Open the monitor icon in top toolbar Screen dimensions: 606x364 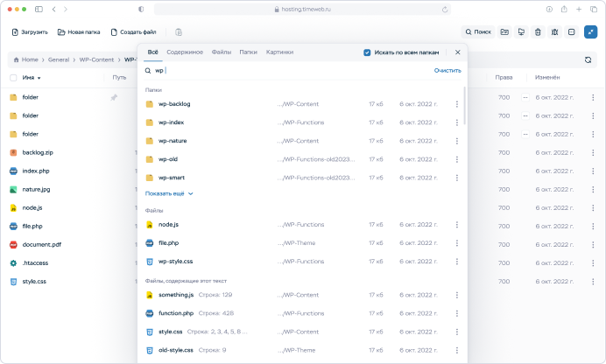click(521, 32)
